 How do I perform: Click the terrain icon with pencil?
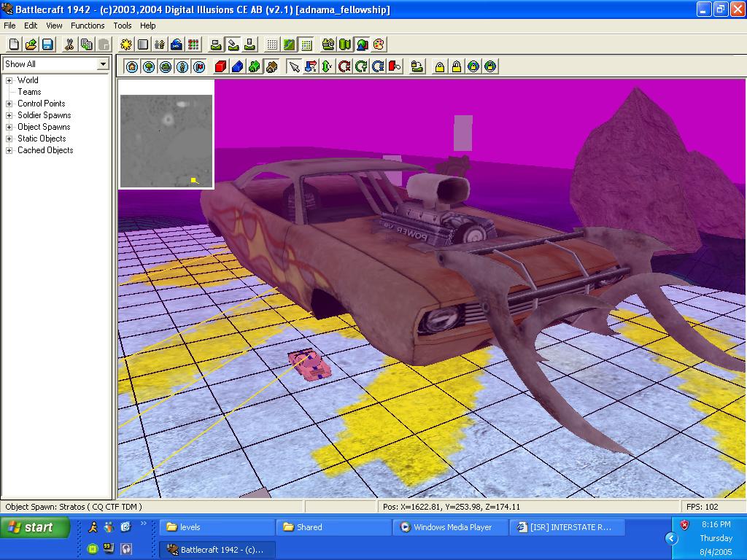click(x=233, y=44)
